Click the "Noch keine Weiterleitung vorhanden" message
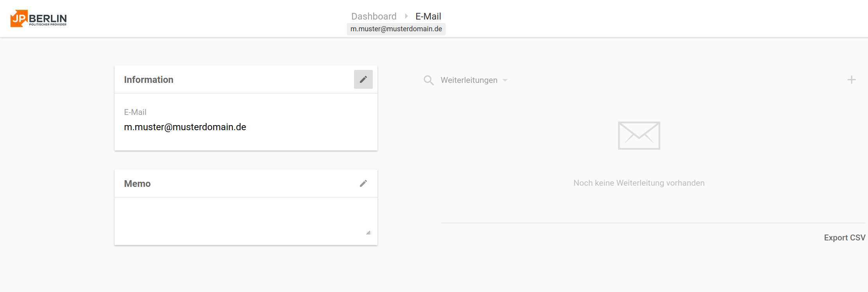This screenshot has height=292, width=868. tap(639, 183)
